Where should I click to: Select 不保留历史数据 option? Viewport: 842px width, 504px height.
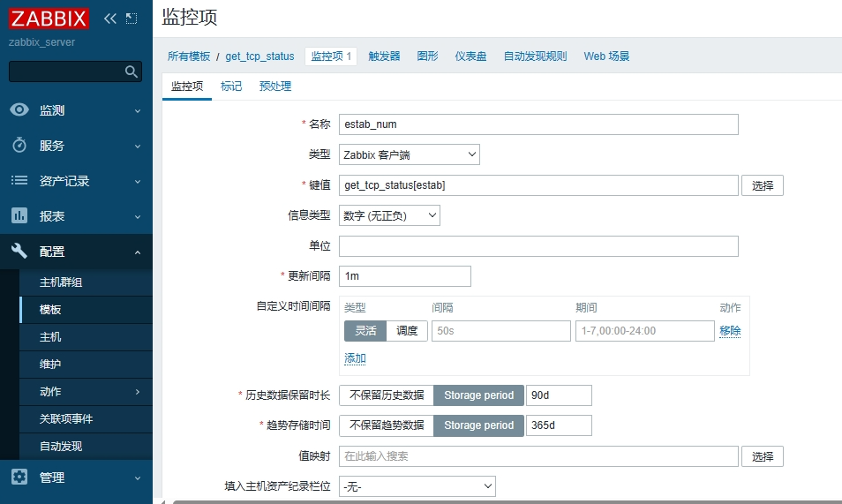click(387, 395)
